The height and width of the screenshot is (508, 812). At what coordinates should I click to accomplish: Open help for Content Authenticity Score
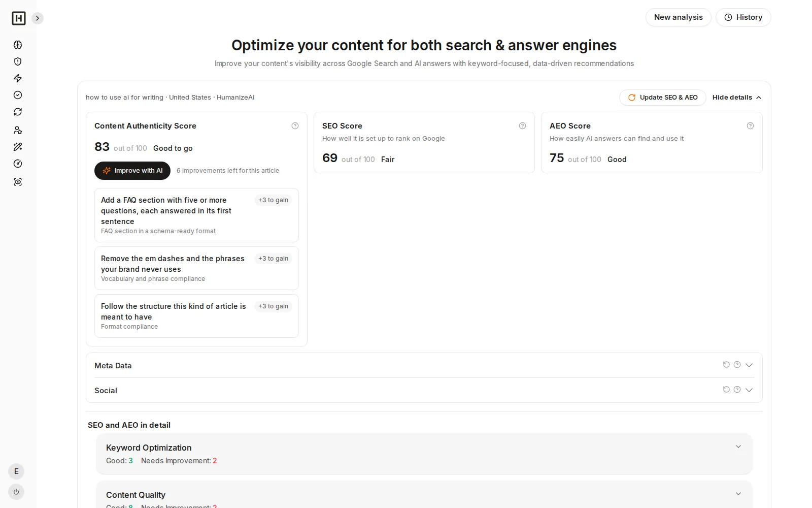click(x=295, y=126)
